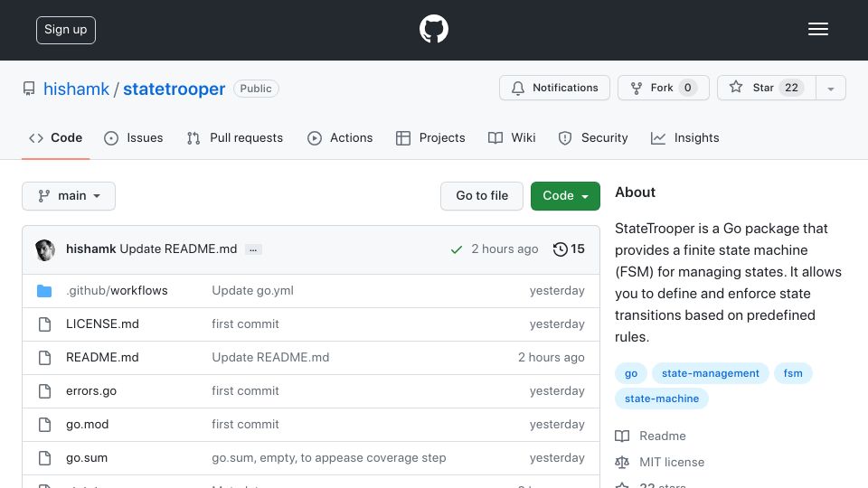Open commit history showing 15 commits
Image resolution: width=868 pixels, height=488 pixels.
(x=569, y=249)
